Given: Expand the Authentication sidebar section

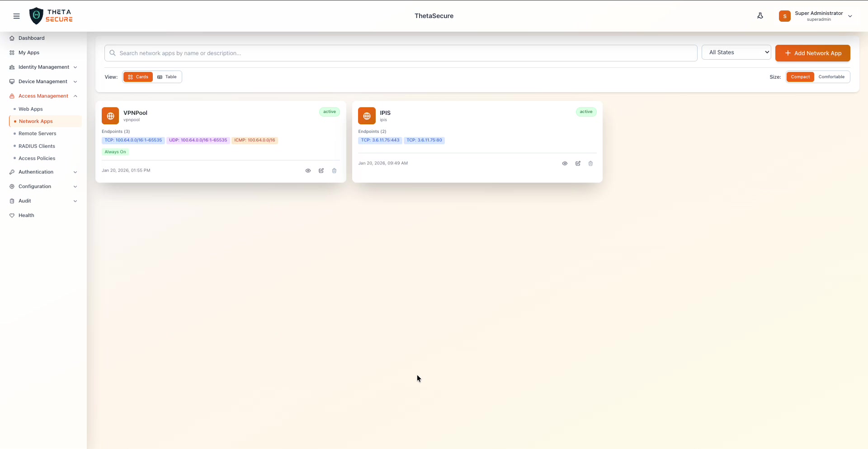Looking at the screenshot, I should tap(35, 172).
